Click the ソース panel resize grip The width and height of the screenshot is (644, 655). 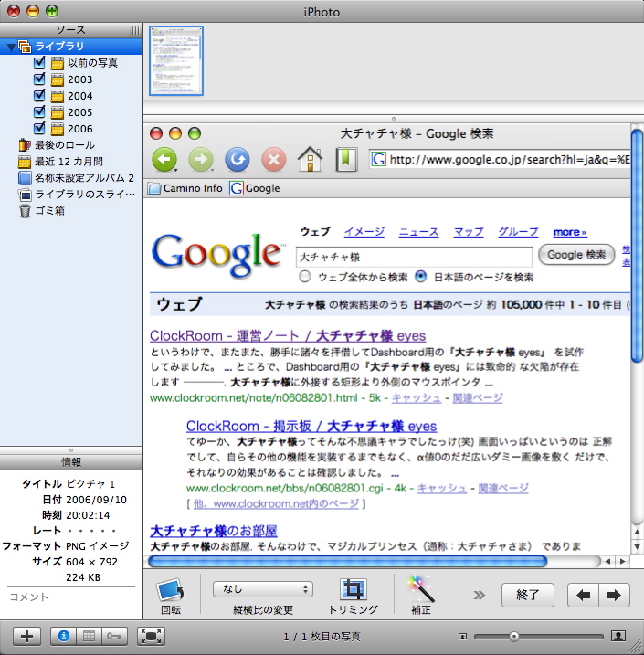136,30
